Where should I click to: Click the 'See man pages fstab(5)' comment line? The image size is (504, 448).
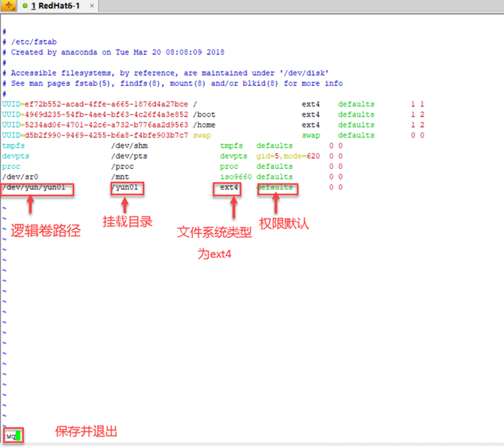click(x=173, y=83)
